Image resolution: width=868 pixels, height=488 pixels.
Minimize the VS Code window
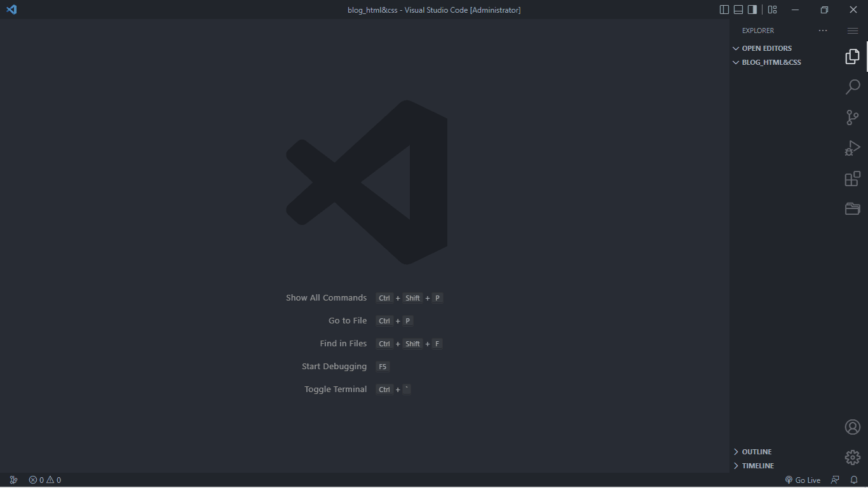point(795,10)
